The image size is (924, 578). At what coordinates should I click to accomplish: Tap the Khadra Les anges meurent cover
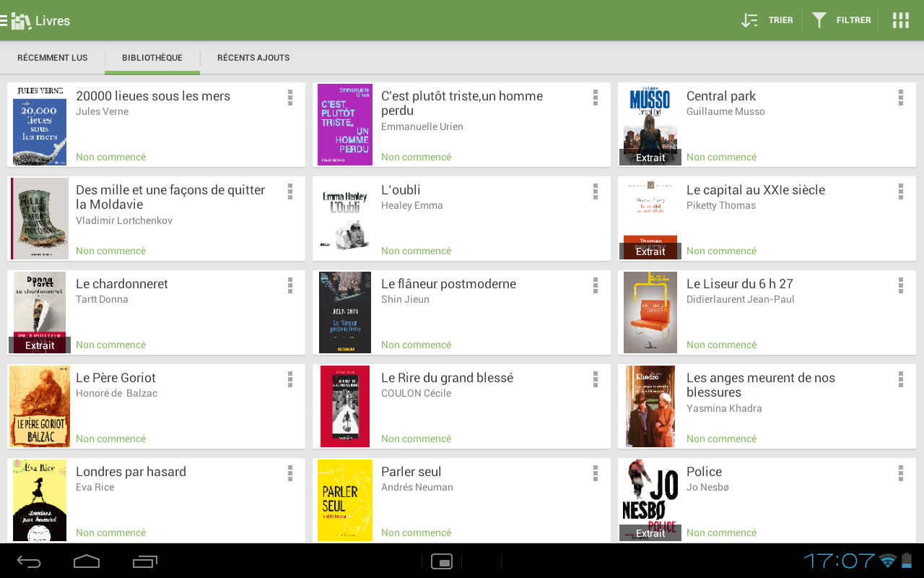pyautogui.click(x=650, y=406)
